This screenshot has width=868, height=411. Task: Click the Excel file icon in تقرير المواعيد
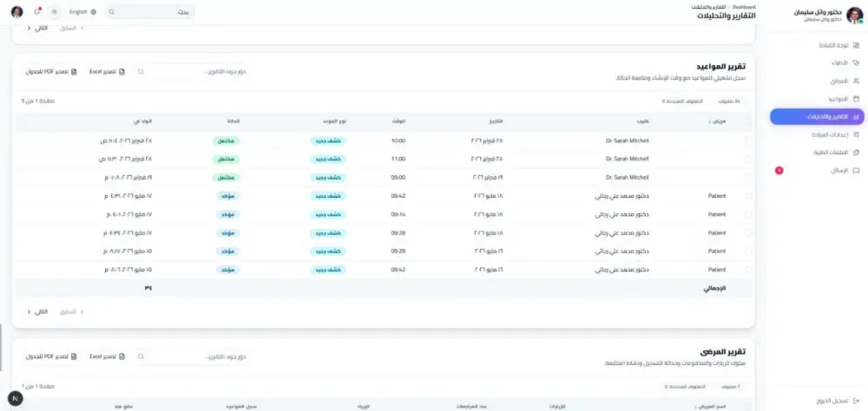(122, 72)
